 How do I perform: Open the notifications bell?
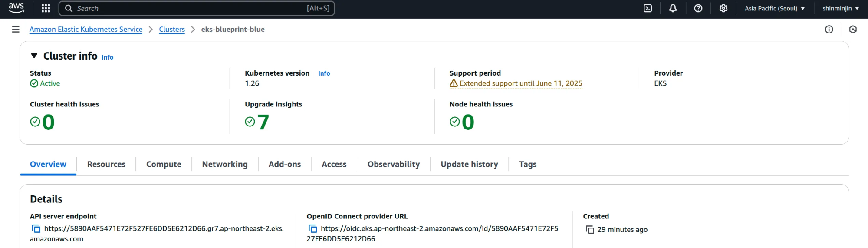673,8
